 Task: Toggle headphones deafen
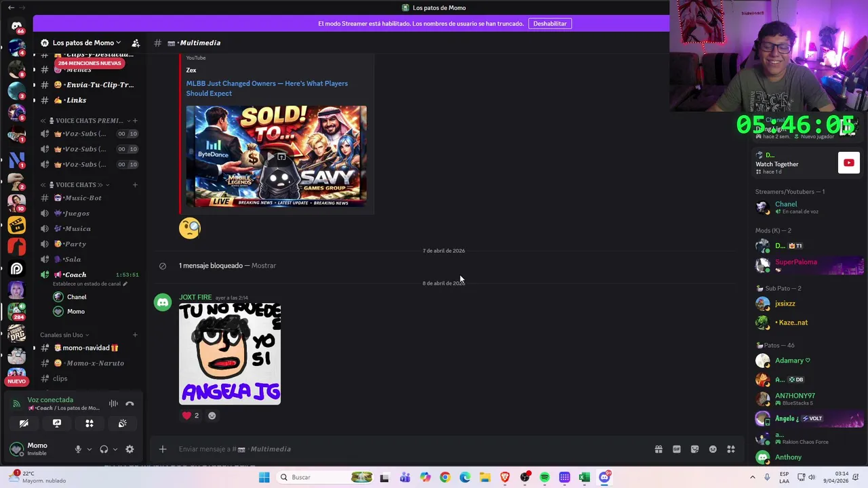pyautogui.click(x=104, y=449)
